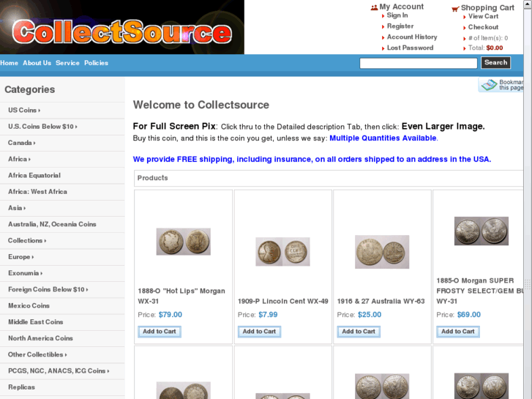The image size is (532, 399).
Task: Go to the Policies menu item
Action: [97, 63]
